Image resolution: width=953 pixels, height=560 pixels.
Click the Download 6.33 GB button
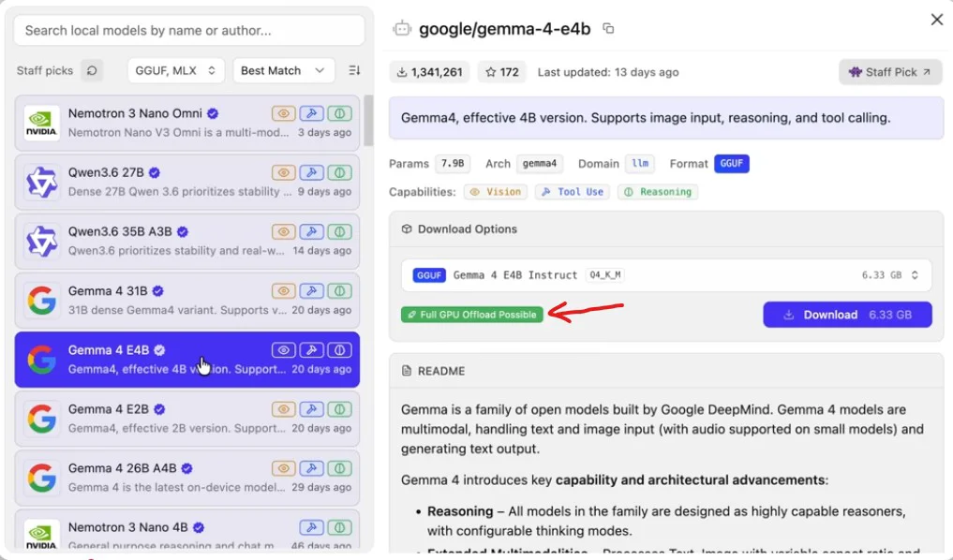pyautogui.click(x=847, y=315)
